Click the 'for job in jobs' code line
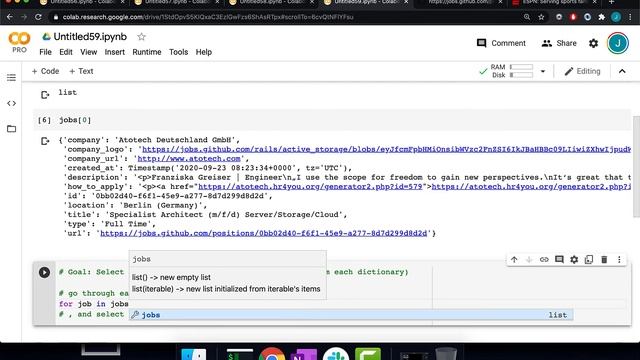640x360 pixels. pos(94,304)
